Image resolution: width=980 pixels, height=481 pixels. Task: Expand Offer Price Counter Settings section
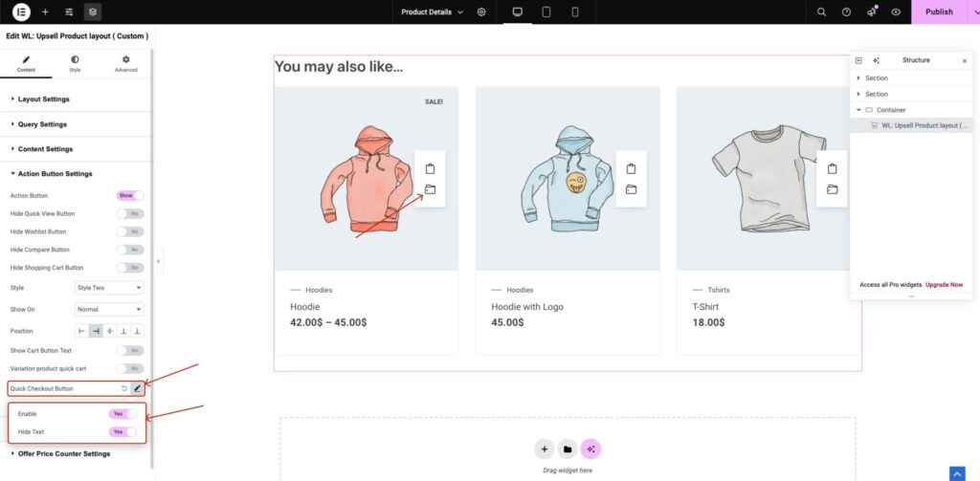pos(76,453)
